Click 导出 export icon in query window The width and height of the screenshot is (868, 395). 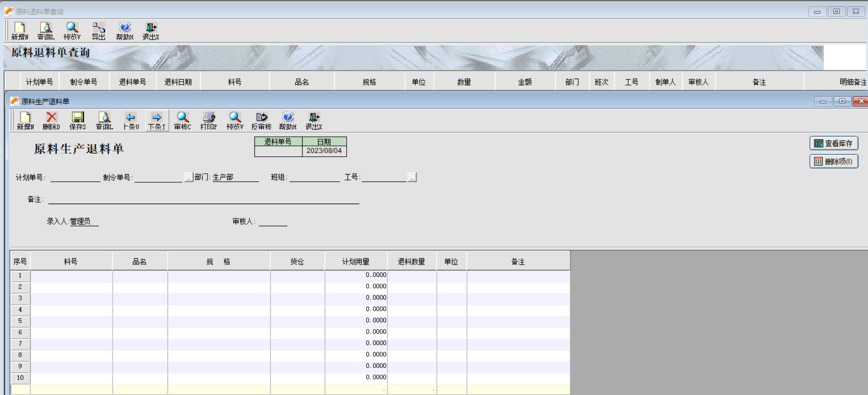[99, 31]
